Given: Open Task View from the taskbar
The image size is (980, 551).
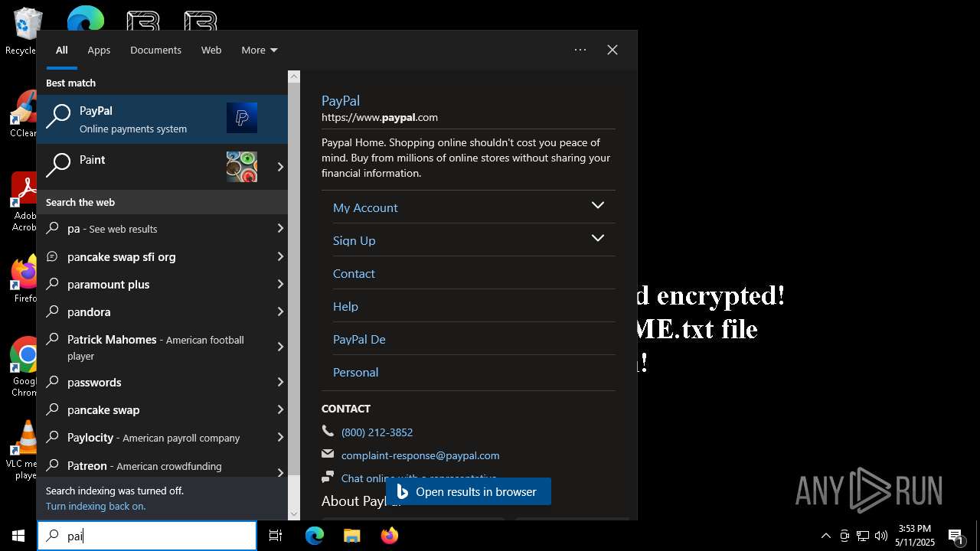Looking at the screenshot, I should [276, 536].
